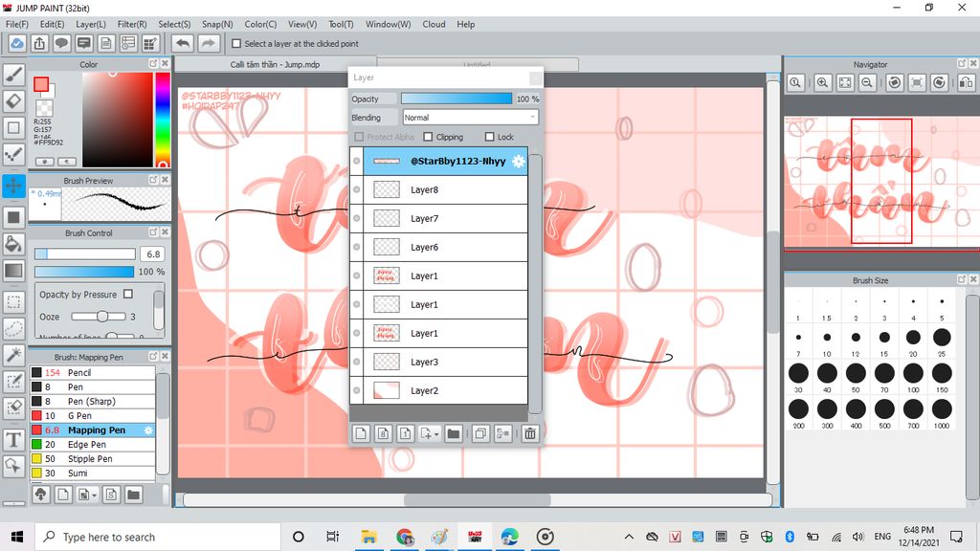Open Windows Start menu
The height and width of the screenshot is (551, 980).
tap(17, 537)
